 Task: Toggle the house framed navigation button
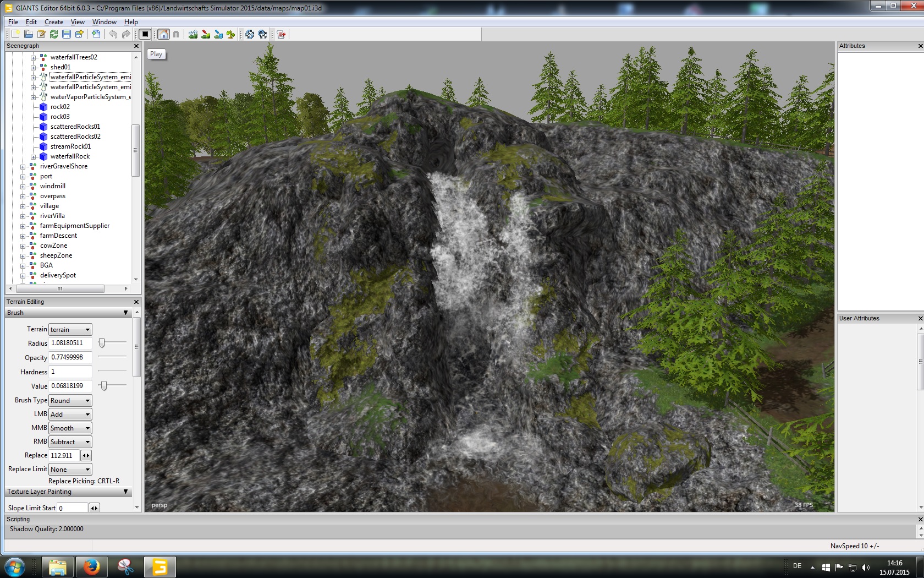(164, 34)
